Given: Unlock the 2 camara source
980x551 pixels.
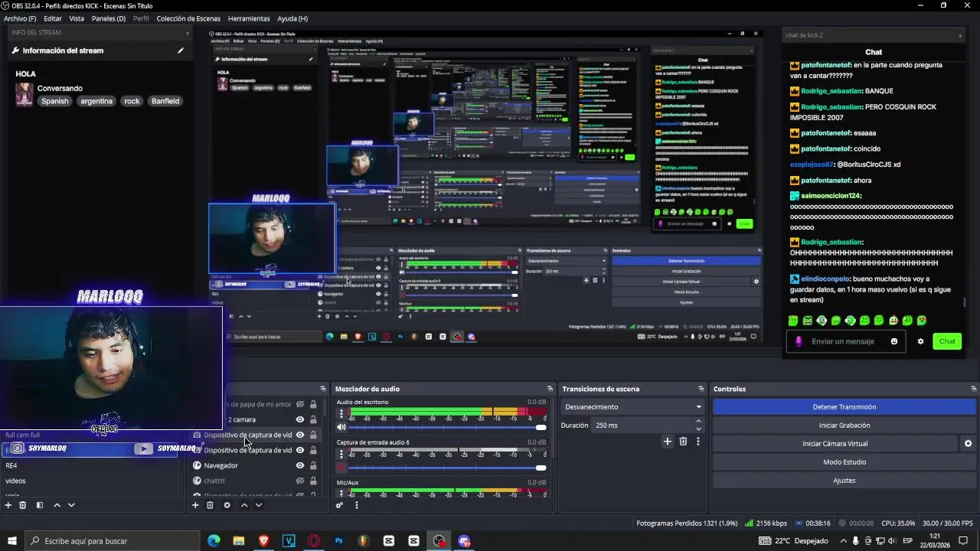Looking at the screenshot, I should 313,419.
